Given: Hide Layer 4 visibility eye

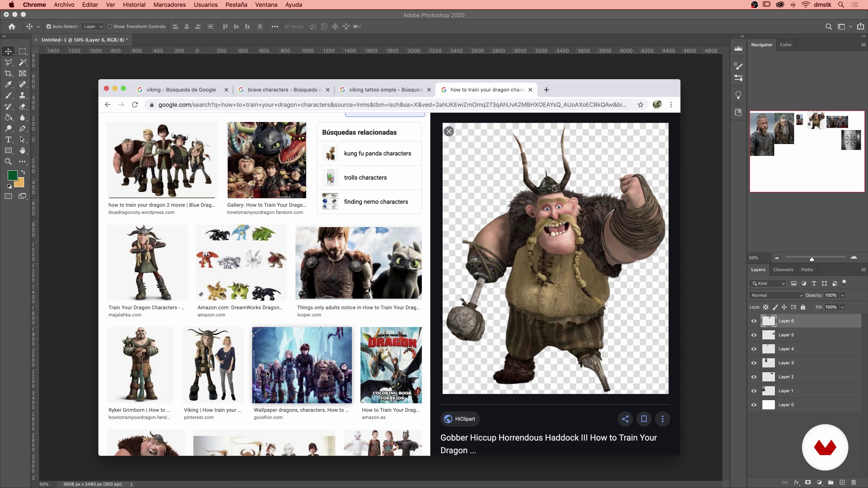Looking at the screenshot, I should point(754,349).
